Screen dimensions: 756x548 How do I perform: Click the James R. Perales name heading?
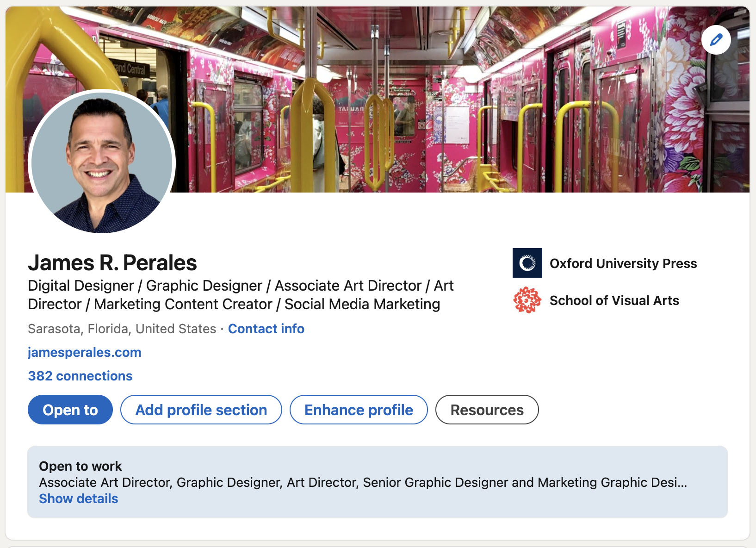[x=112, y=263]
